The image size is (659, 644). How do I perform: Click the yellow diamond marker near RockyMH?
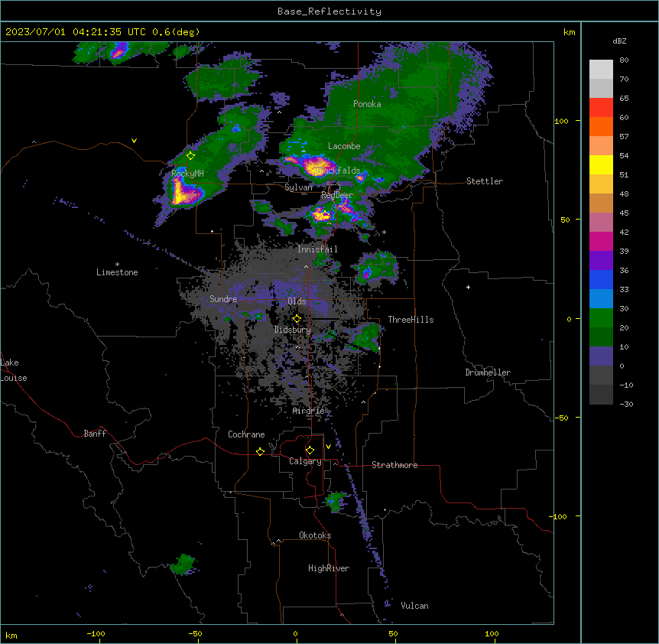[191, 156]
